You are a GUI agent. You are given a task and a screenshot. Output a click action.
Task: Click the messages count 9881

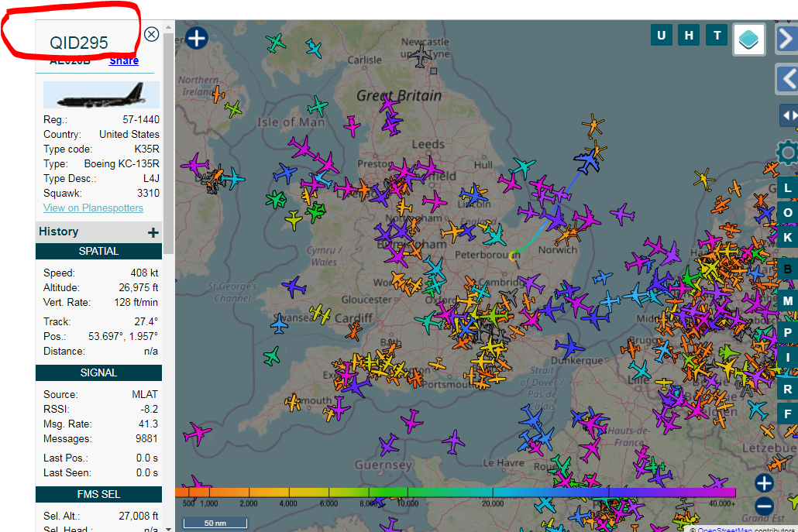tap(146, 439)
